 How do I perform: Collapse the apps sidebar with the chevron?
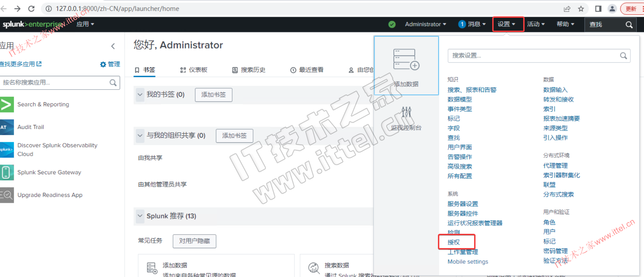pyautogui.click(x=113, y=46)
